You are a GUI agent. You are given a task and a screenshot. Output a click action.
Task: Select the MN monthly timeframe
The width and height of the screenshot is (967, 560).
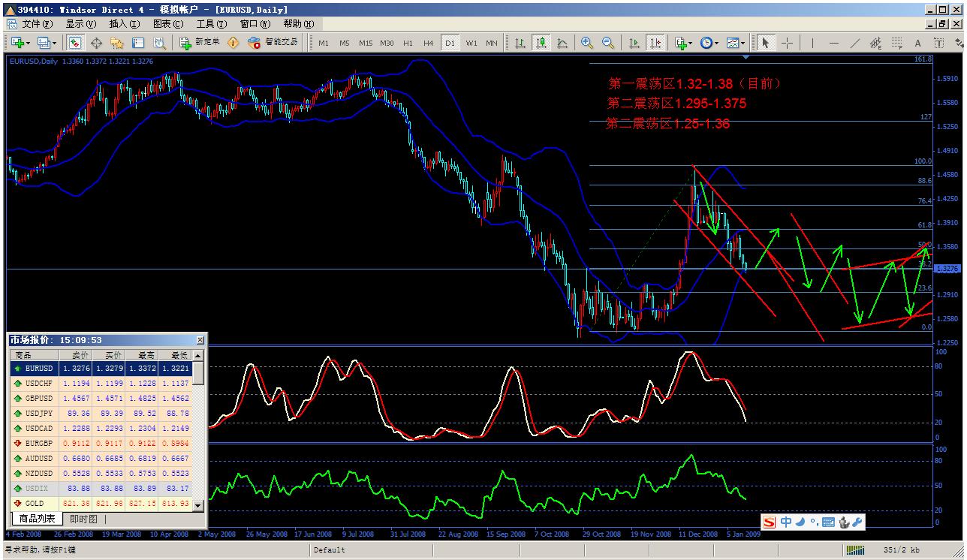coord(492,43)
